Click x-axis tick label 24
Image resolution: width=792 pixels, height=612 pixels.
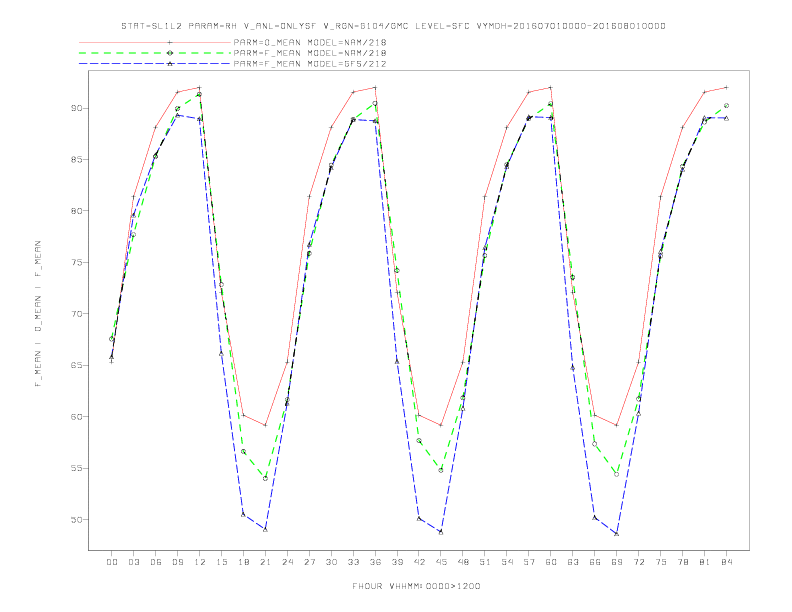[x=287, y=562]
